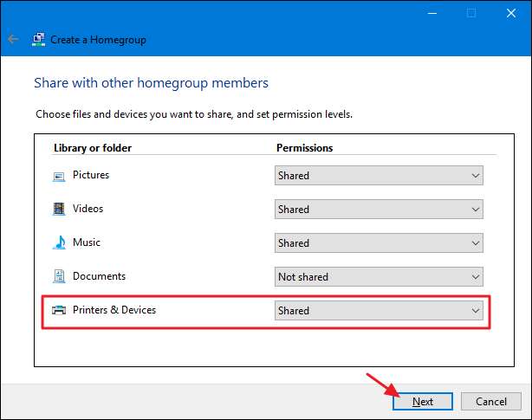Click the back arrow icon

pyautogui.click(x=13, y=39)
